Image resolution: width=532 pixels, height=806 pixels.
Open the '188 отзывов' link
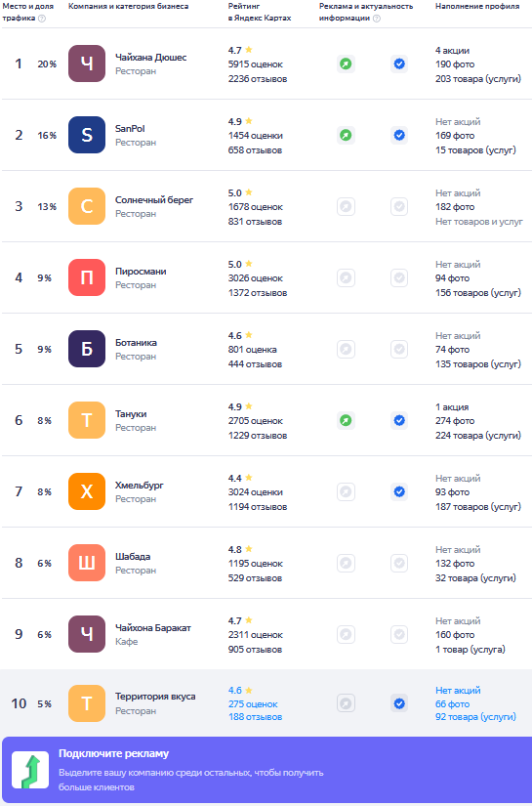click(x=255, y=717)
